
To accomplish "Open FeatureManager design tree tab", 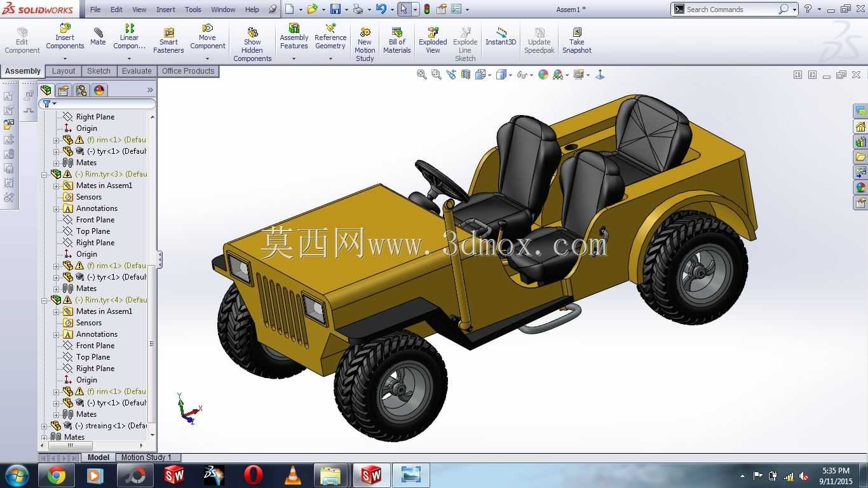I will [x=46, y=90].
